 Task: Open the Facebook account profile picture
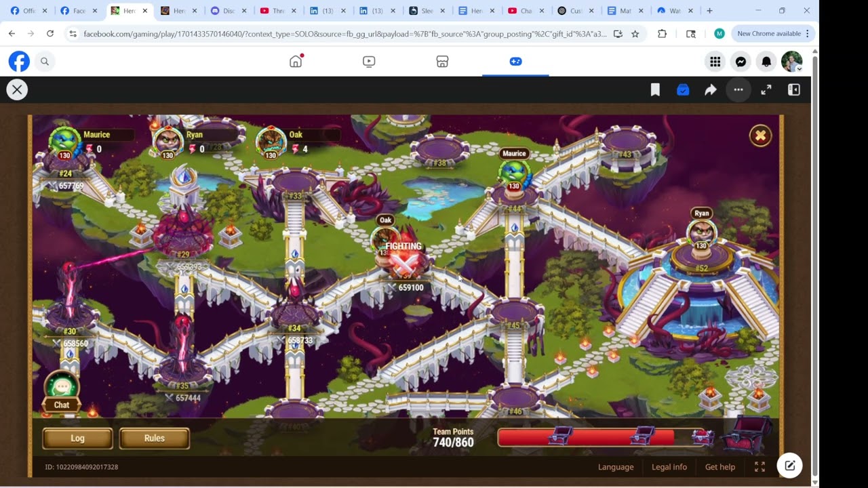point(791,62)
